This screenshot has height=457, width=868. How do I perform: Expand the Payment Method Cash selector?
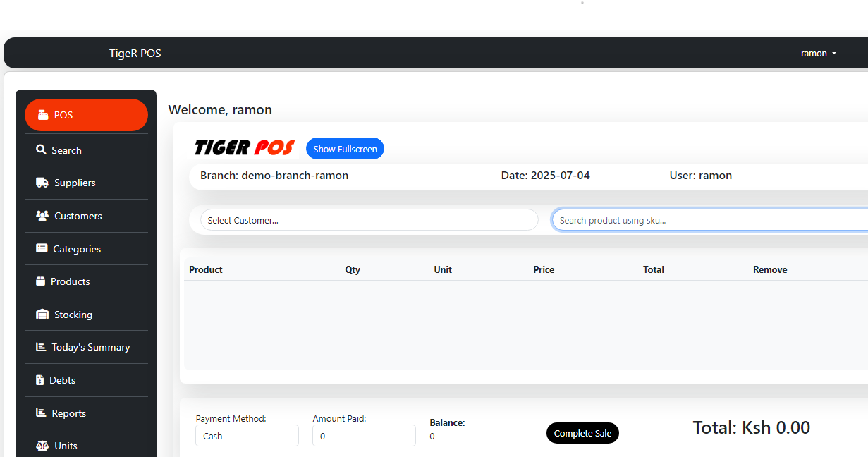[x=247, y=436]
